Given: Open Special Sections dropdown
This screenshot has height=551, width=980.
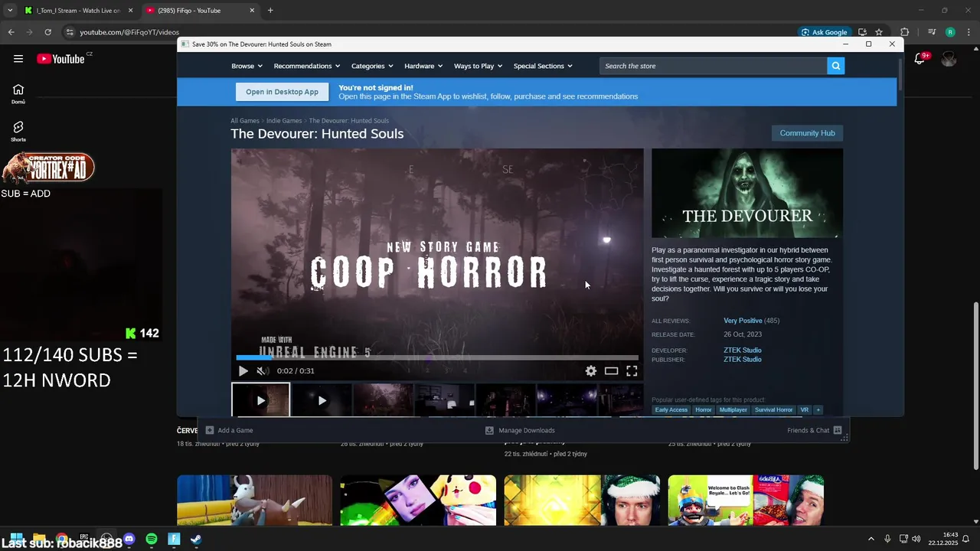Looking at the screenshot, I should 543,66.
